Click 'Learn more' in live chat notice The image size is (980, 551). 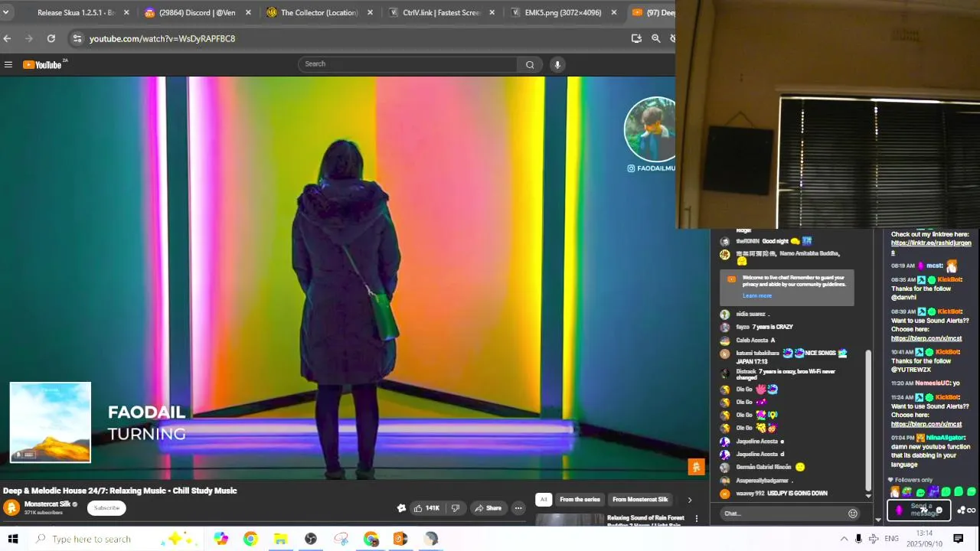point(756,295)
